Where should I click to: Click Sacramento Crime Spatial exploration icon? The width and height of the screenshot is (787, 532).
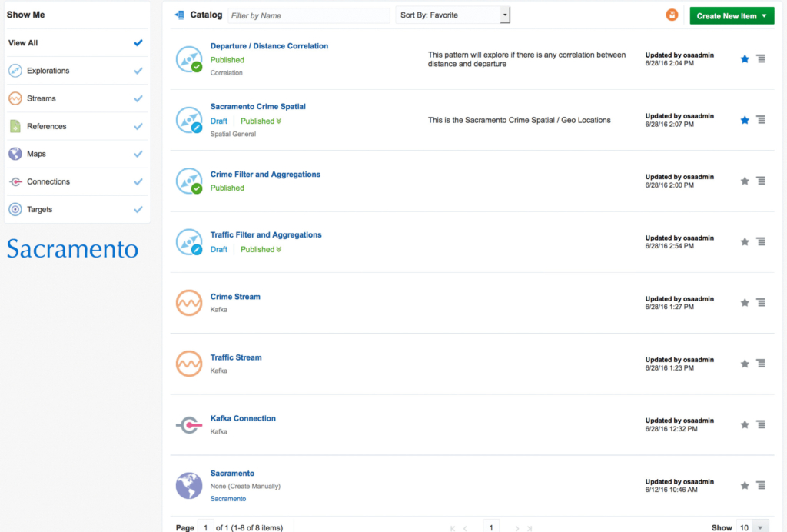(x=189, y=120)
